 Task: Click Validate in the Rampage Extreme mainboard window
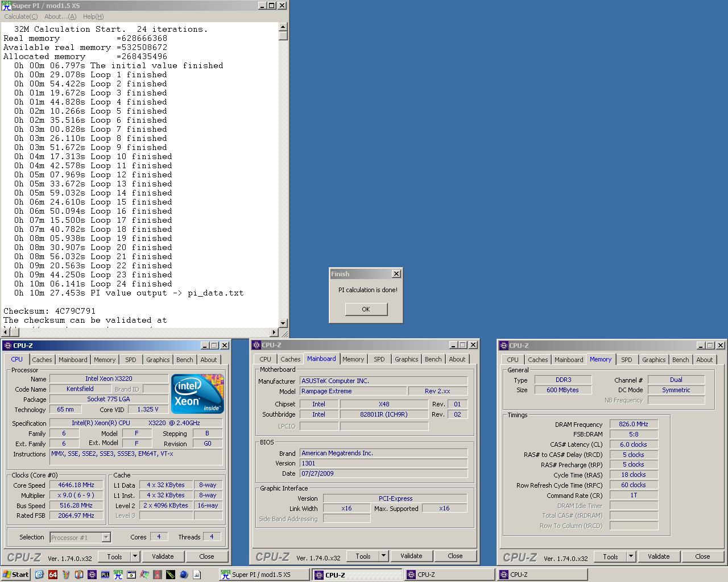[411, 556]
